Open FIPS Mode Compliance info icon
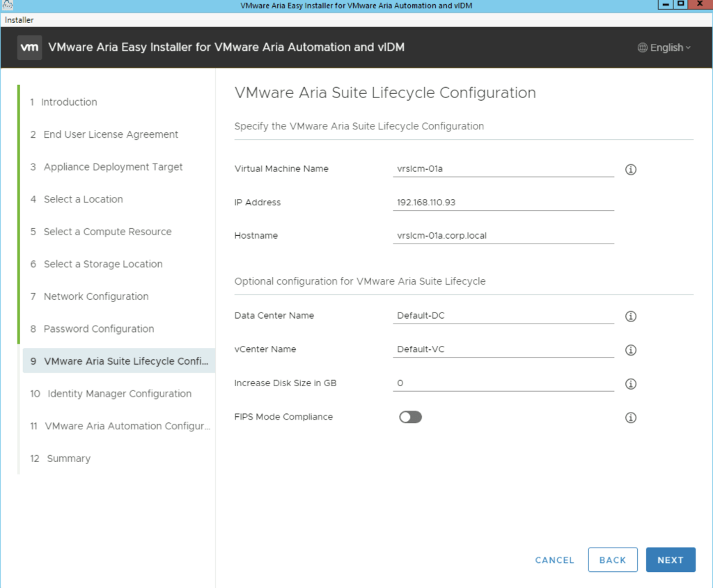Screen dimensions: 713x588 coord(630,418)
